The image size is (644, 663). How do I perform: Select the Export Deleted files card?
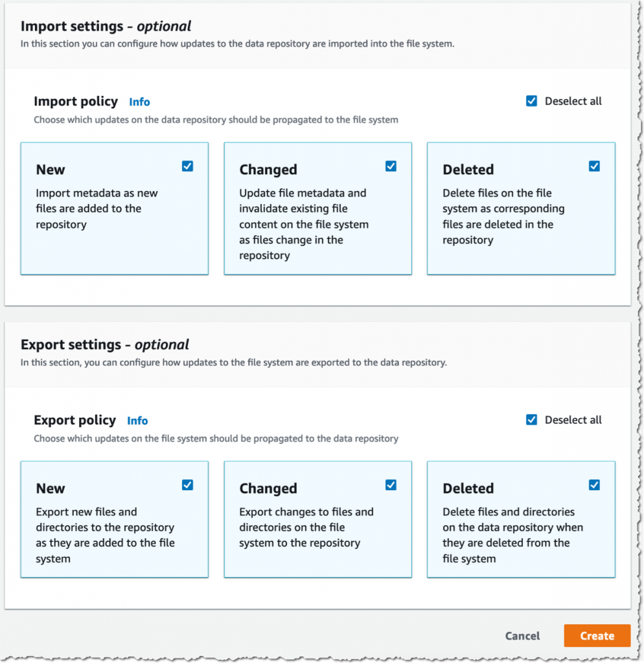coord(522,519)
